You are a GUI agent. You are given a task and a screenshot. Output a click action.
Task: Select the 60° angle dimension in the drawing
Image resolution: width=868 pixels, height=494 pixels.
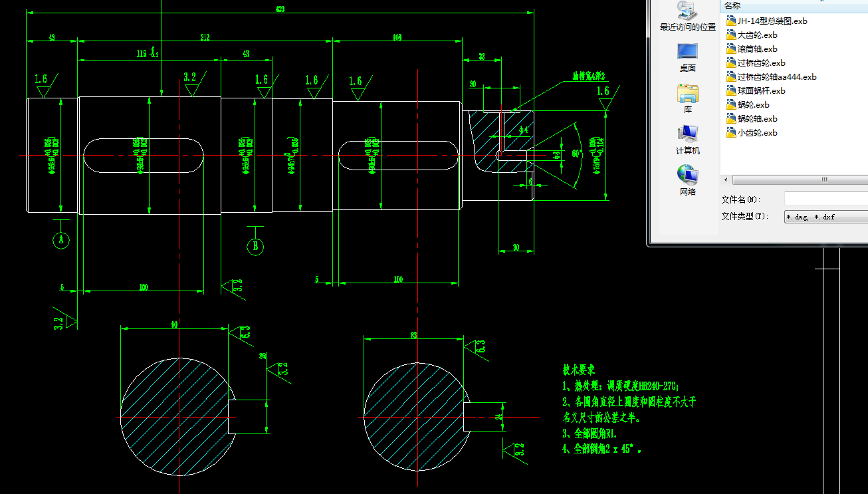point(577,154)
